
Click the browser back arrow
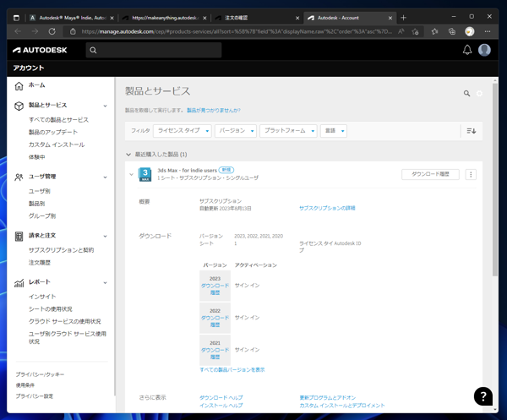point(18,31)
